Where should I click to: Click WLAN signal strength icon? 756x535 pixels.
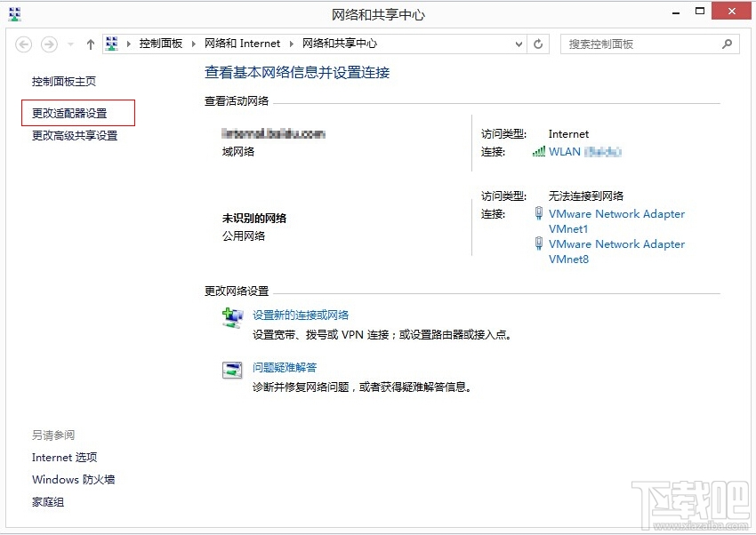pos(539,152)
